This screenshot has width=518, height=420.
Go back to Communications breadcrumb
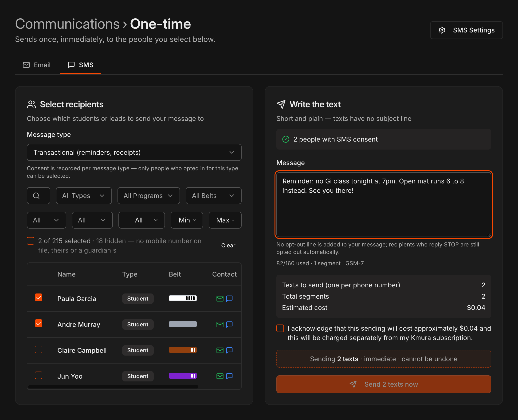tap(67, 24)
